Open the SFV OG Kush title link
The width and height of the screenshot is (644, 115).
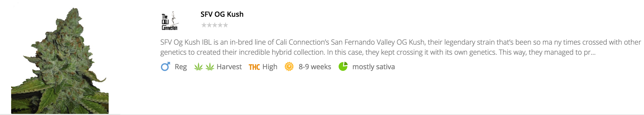pos(222,14)
